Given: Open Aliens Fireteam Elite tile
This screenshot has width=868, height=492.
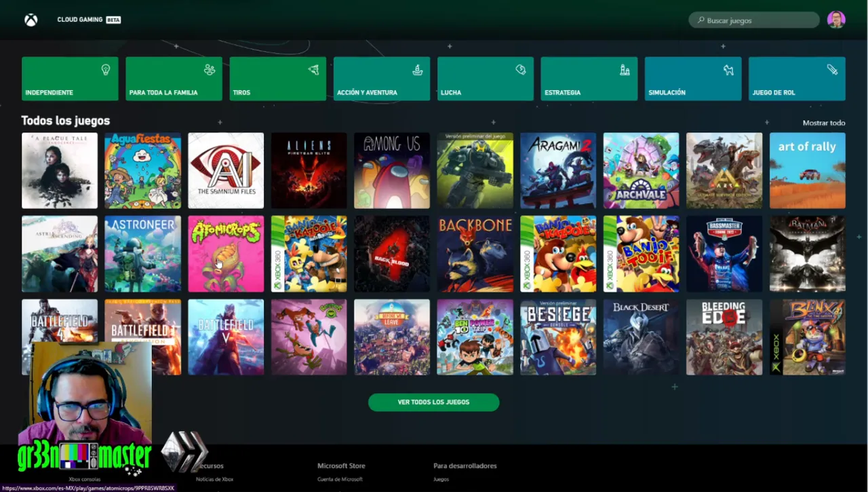Looking at the screenshot, I should coord(309,170).
